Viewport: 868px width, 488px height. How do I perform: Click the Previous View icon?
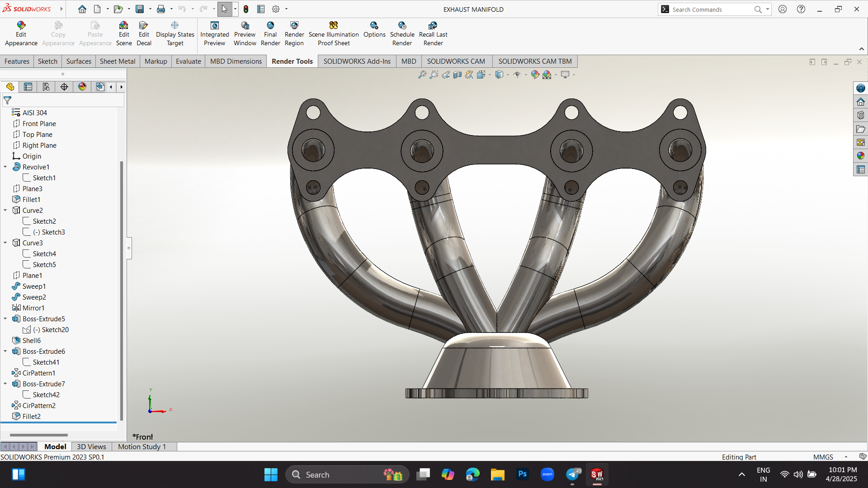coord(446,75)
